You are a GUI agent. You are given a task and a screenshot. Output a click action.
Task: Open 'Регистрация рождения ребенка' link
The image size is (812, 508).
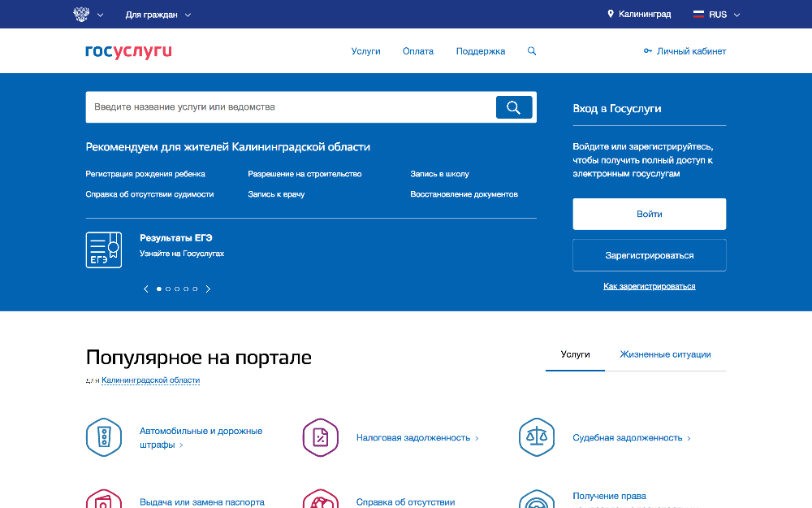pyautogui.click(x=145, y=174)
